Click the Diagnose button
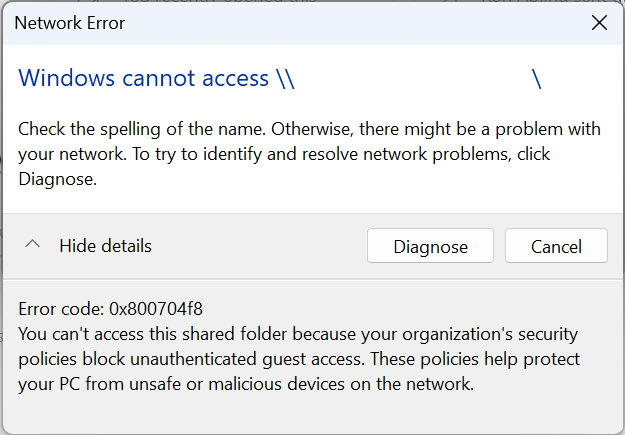The width and height of the screenshot is (625, 435). pyautogui.click(x=430, y=246)
